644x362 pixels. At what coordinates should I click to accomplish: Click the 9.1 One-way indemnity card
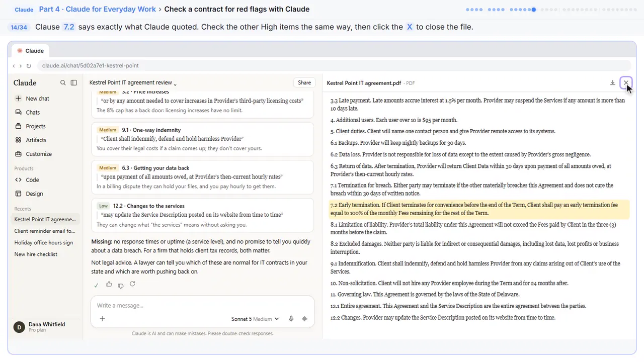coord(202,139)
